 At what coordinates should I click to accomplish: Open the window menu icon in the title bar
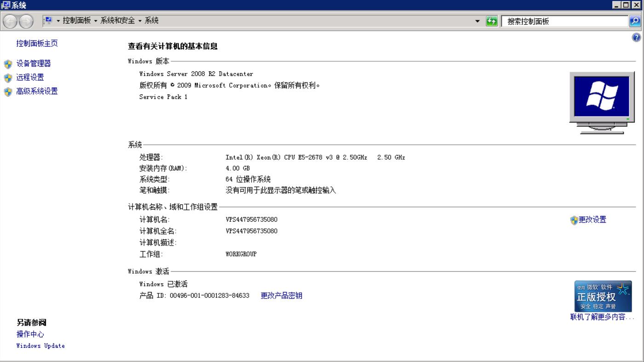(6, 5)
